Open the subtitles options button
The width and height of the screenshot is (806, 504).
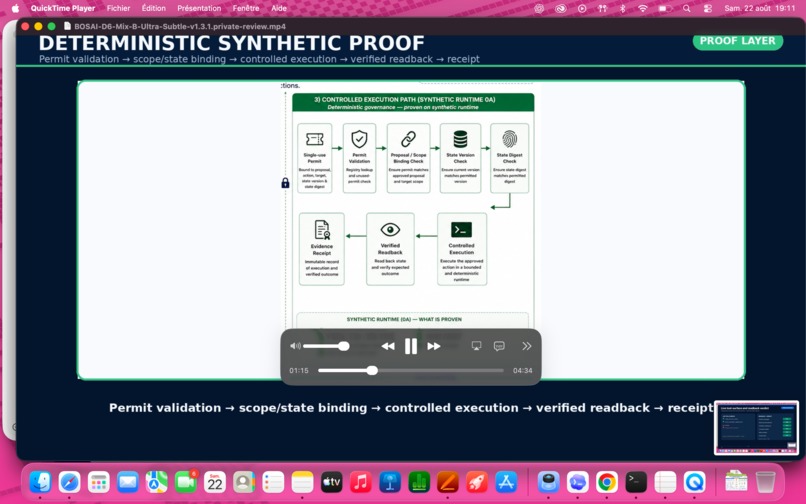499,346
